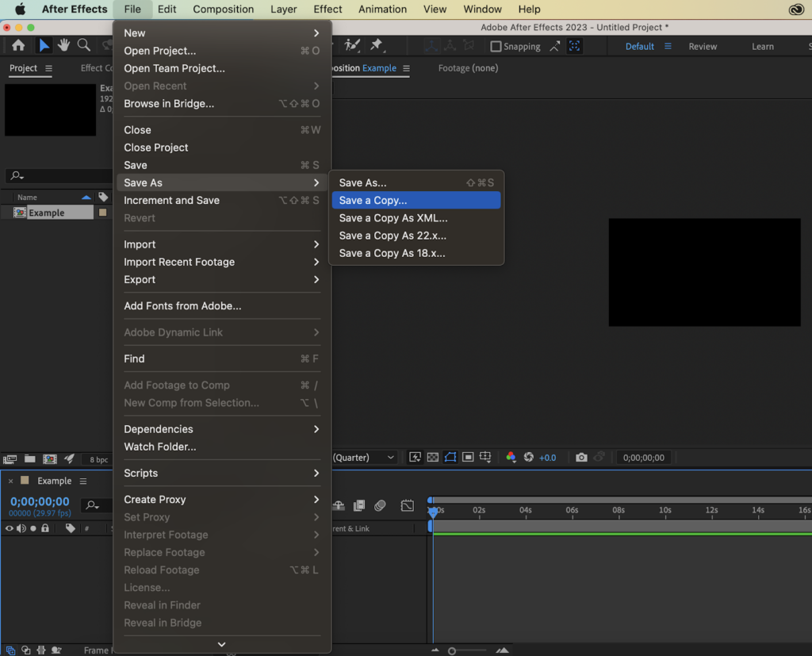Viewport: 812px width, 656px height.
Task: Open the Quarter resolution dropdown
Action: pyautogui.click(x=364, y=458)
